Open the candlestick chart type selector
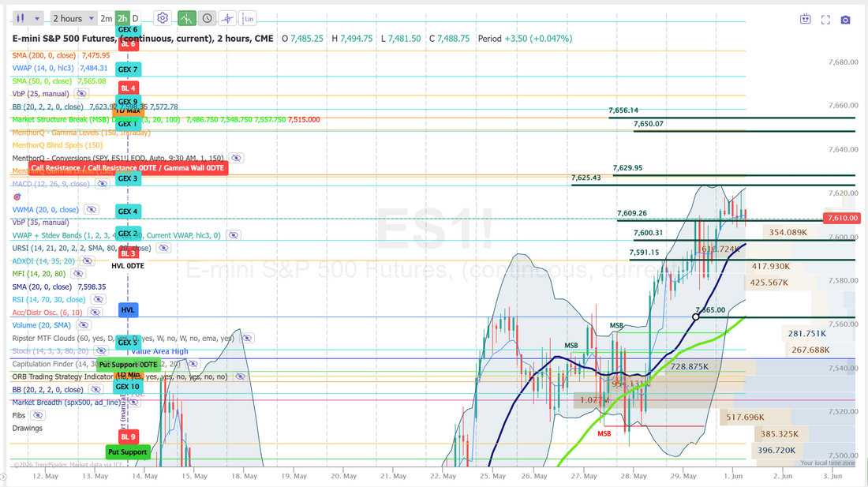This screenshot has height=487, width=868. click(x=21, y=18)
